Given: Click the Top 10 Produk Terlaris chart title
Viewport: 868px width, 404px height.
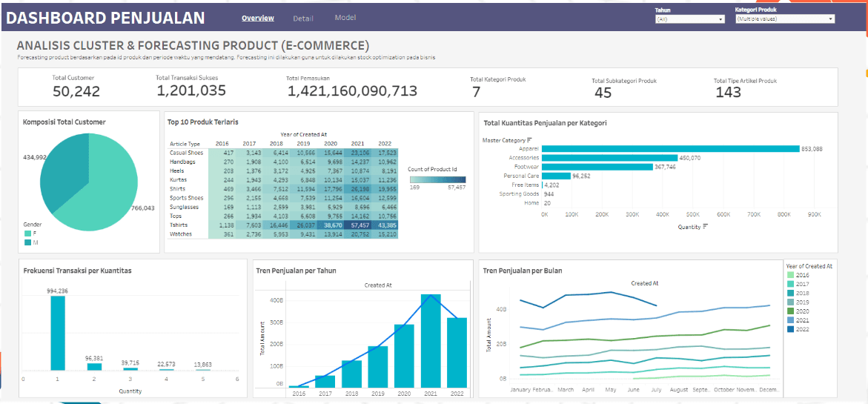Looking at the screenshot, I should [205, 122].
